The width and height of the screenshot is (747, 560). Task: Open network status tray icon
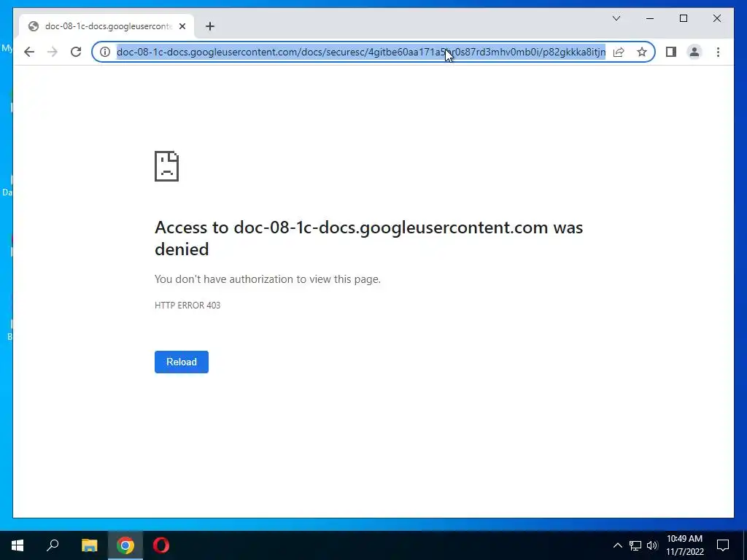click(x=635, y=545)
